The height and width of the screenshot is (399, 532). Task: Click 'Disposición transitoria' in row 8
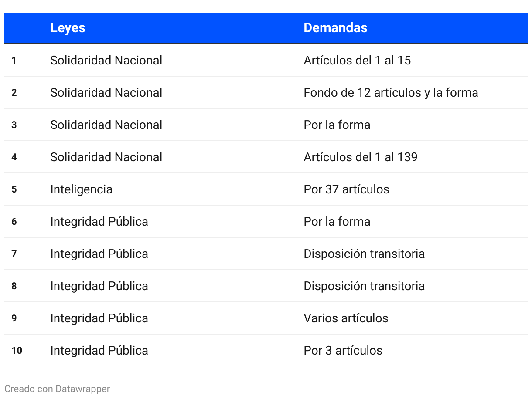pos(364,286)
